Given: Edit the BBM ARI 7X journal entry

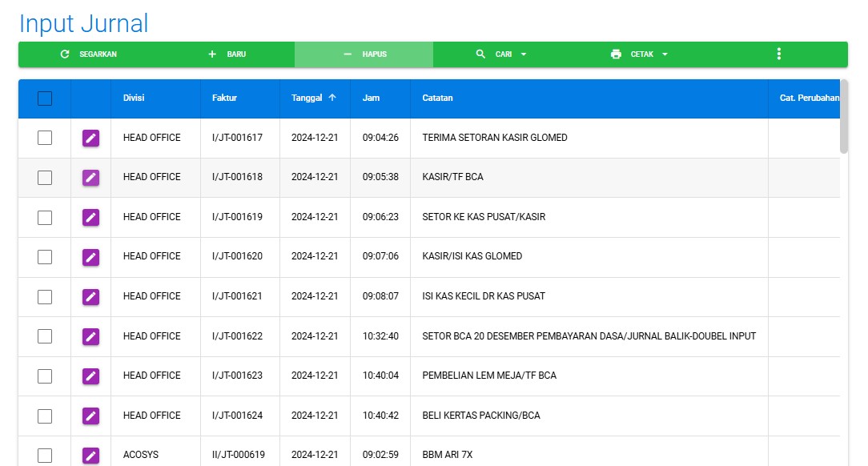Looking at the screenshot, I should pos(90,455).
